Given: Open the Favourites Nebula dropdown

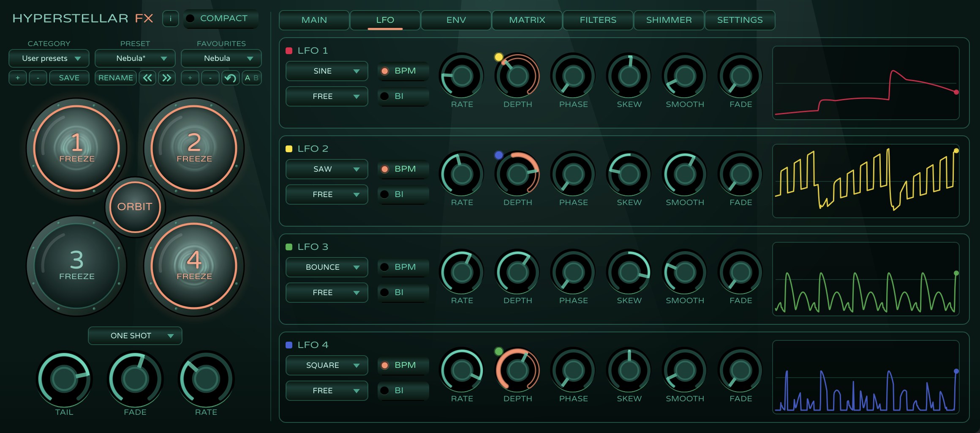Looking at the screenshot, I should pyautogui.click(x=221, y=58).
